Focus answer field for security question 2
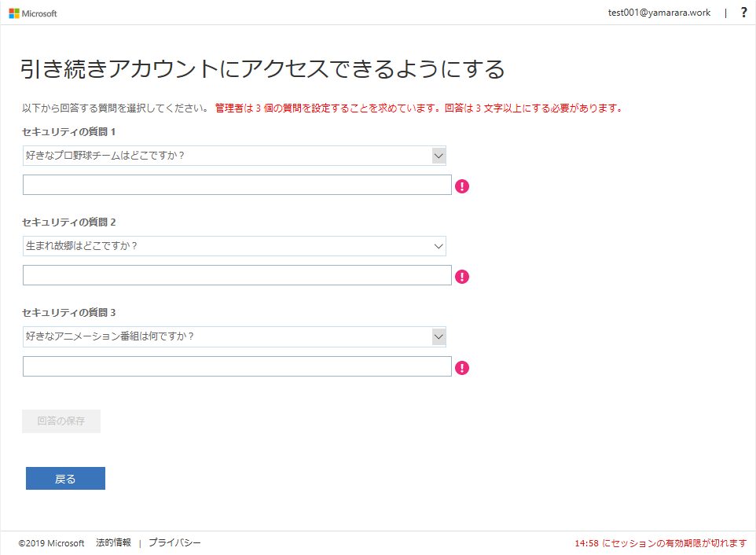Image resolution: width=756 pixels, height=555 pixels. 237,275
